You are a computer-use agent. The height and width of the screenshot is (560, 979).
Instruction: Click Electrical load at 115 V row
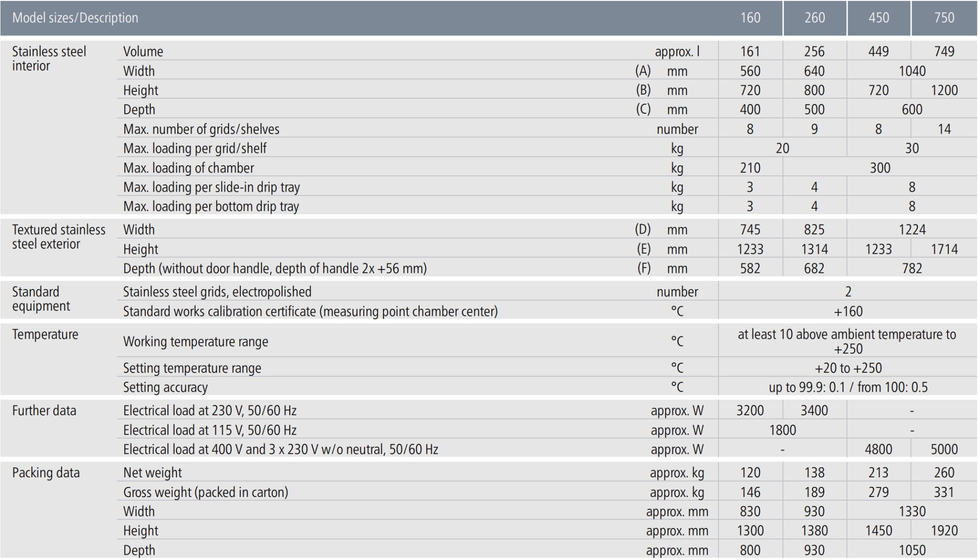point(547,430)
